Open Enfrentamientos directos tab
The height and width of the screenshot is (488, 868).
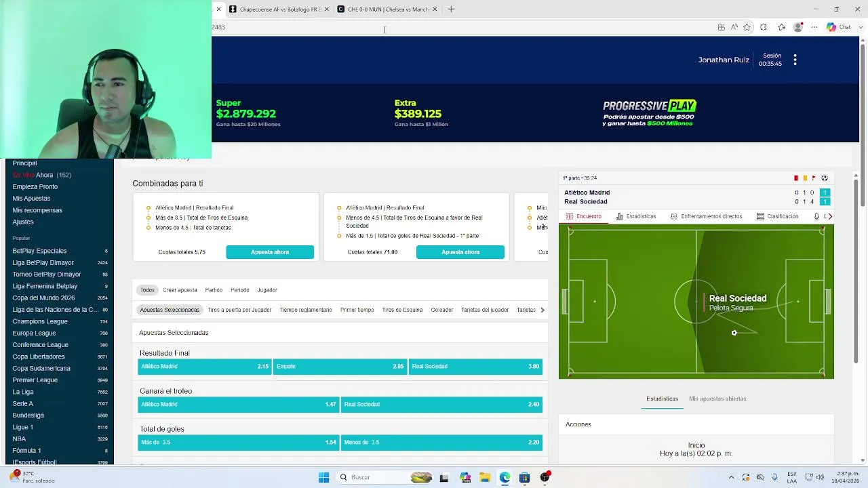tap(706, 216)
